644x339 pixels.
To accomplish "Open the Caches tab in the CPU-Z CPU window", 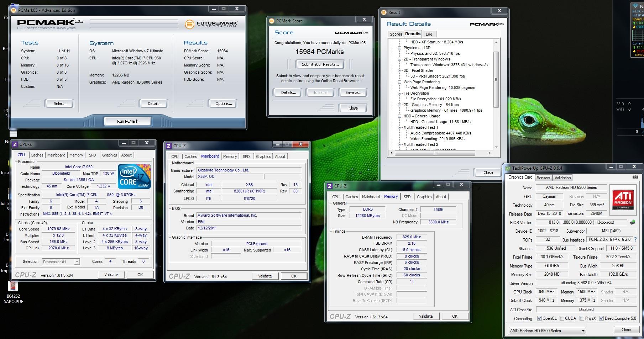I will click(37, 155).
